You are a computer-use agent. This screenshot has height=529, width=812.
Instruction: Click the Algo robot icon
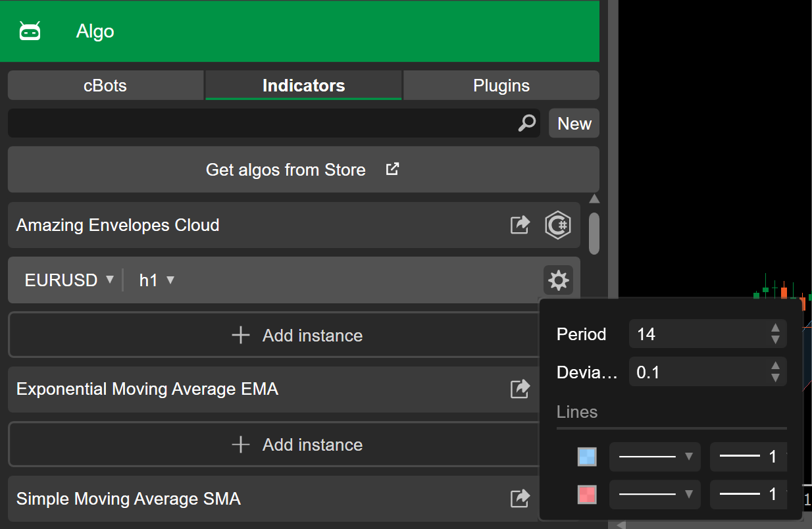point(30,31)
